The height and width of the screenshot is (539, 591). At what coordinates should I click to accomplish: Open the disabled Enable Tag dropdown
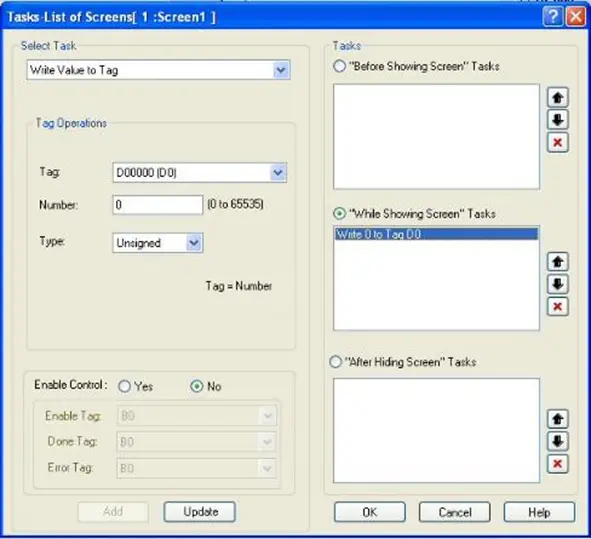[x=268, y=416]
